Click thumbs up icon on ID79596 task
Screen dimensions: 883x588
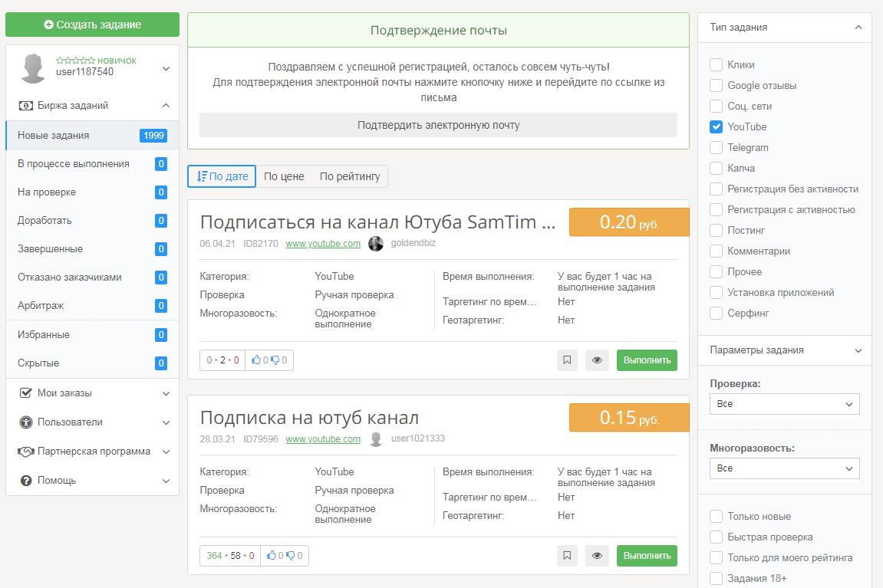tap(272, 555)
